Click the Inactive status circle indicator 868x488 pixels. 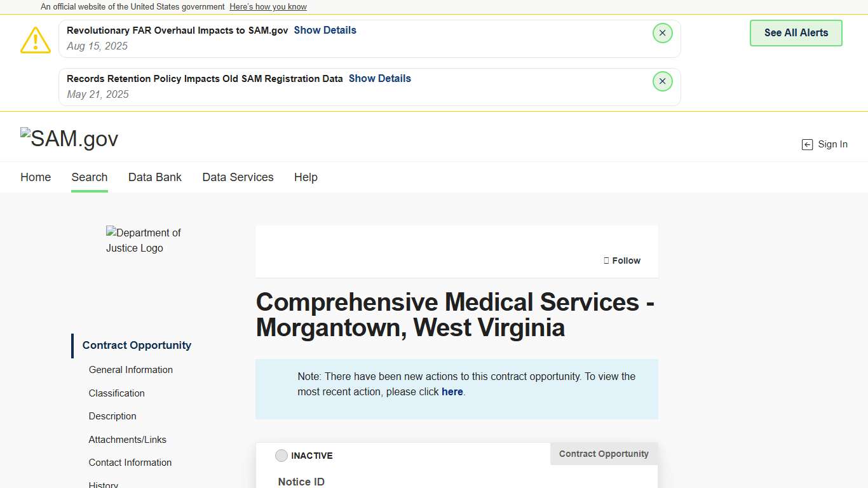(281, 456)
